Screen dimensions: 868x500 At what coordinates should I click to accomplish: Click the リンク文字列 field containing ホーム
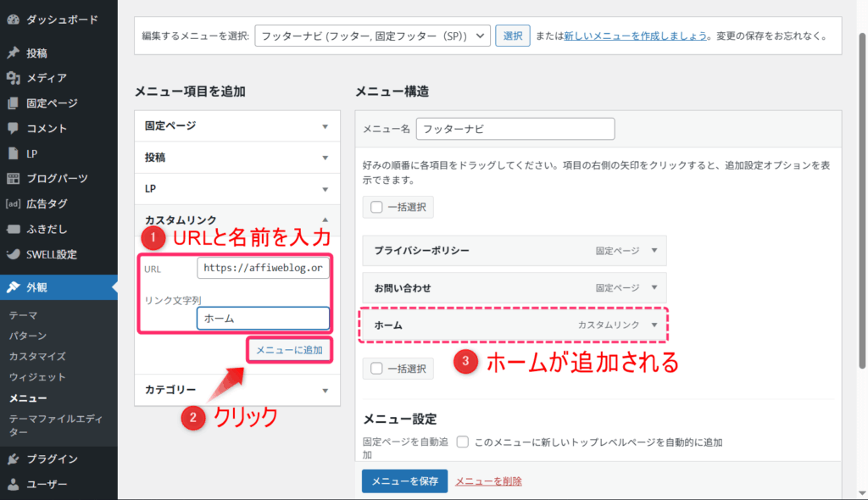point(263,319)
